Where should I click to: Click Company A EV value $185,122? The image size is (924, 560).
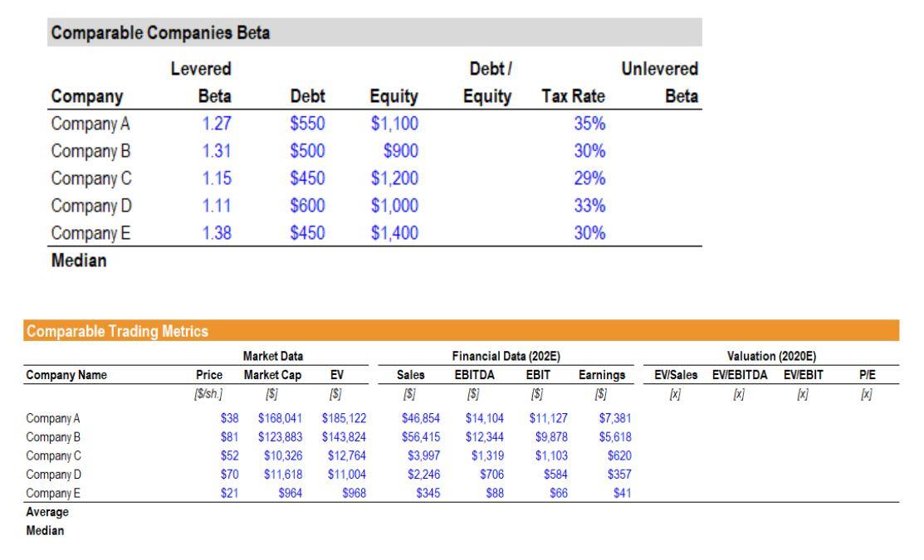tap(344, 419)
